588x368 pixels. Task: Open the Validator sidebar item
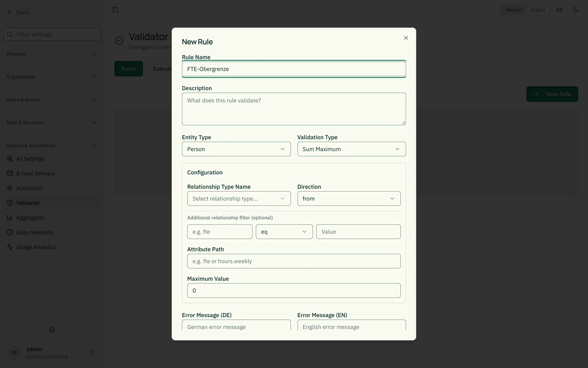click(52, 203)
